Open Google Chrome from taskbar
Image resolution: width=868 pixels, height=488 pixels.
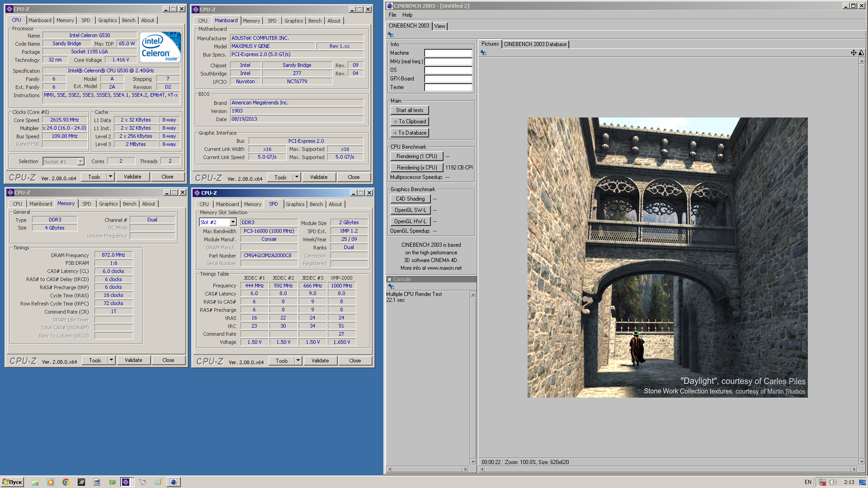(66, 482)
